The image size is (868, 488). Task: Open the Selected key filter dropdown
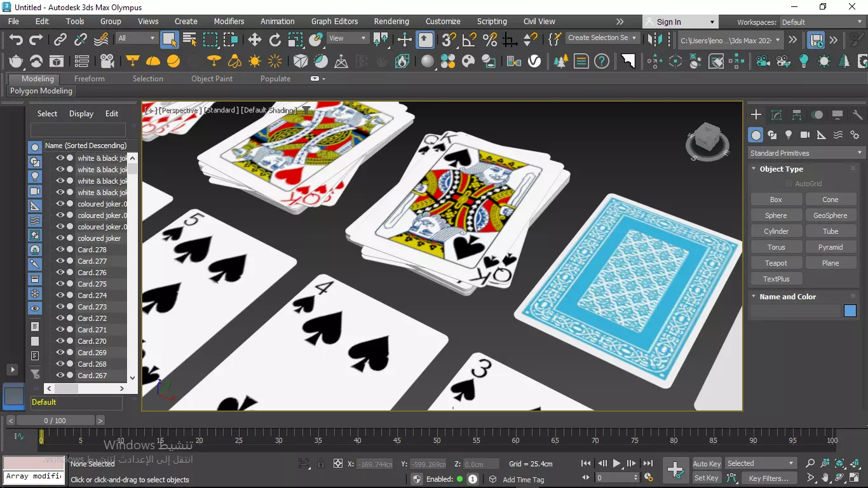[x=761, y=463]
